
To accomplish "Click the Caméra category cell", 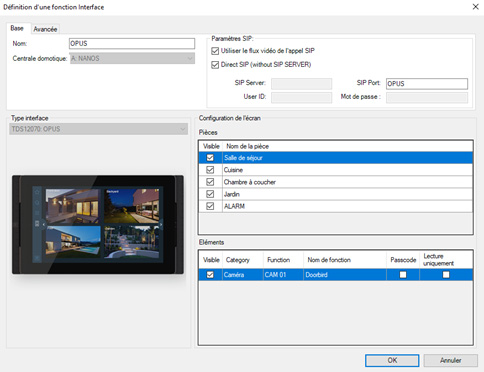I will [243, 275].
